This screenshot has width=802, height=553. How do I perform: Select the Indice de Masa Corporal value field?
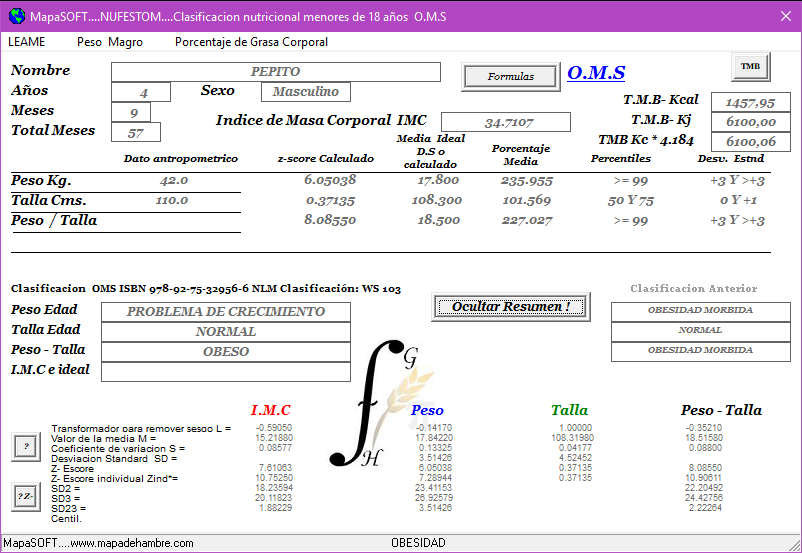507,122
